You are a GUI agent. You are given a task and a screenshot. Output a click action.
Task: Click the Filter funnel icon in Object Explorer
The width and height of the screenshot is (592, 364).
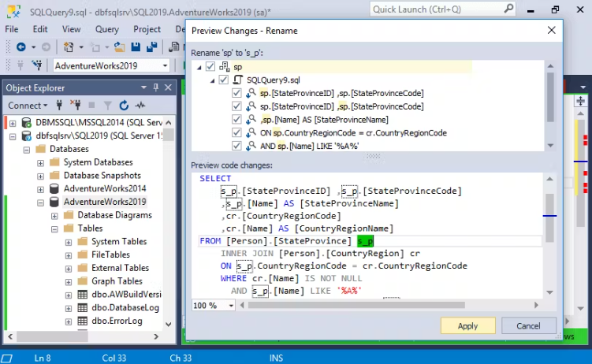108,106
